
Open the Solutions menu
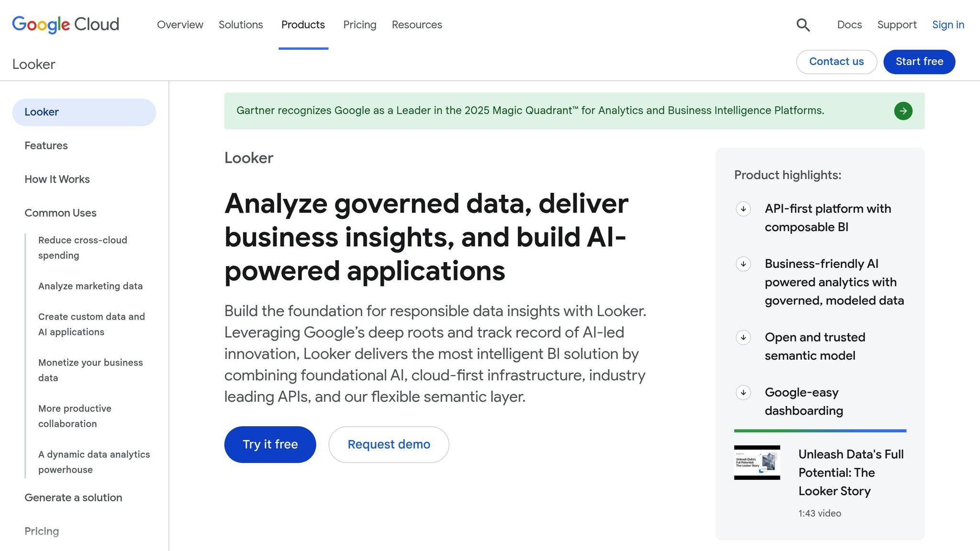pos(241,24)
